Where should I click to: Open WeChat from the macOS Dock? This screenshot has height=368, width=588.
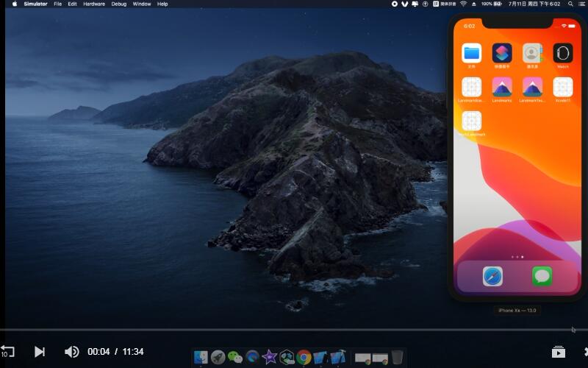235,357
